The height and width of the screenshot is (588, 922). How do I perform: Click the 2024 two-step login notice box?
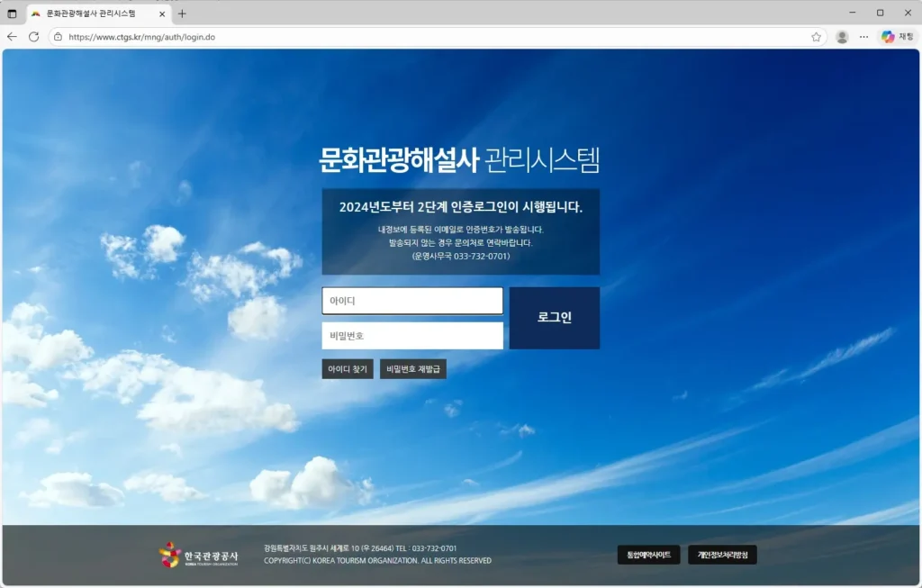(461, 231)
